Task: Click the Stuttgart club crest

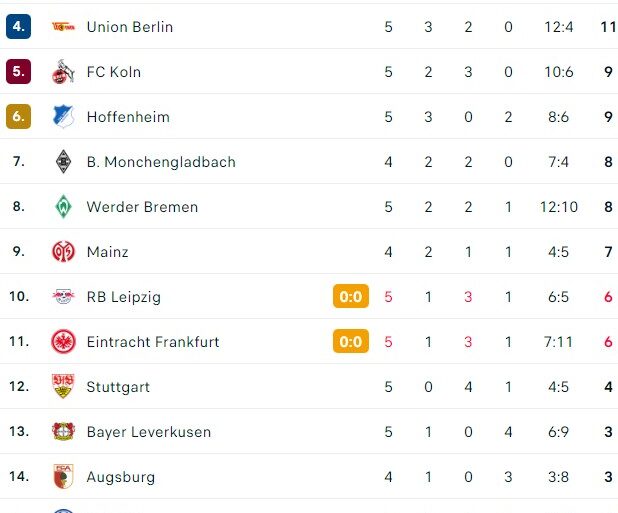Action: pyautogui.click(x=63, y=387)
